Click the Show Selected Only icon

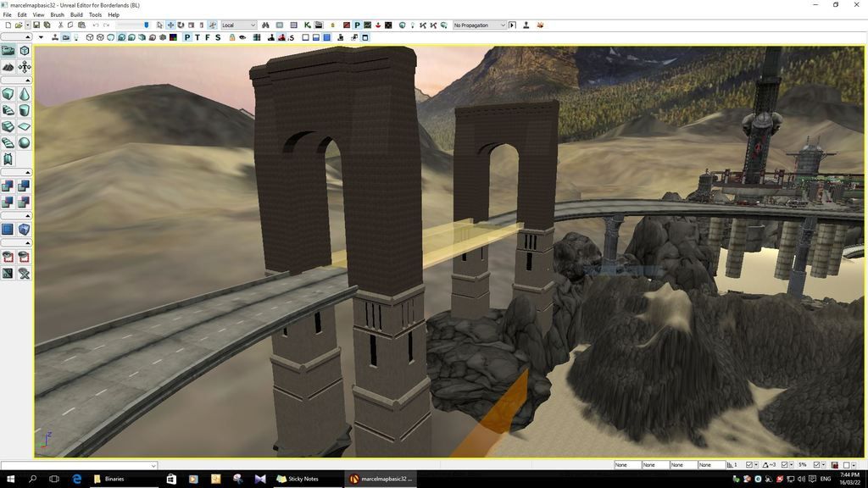(8, 257)
